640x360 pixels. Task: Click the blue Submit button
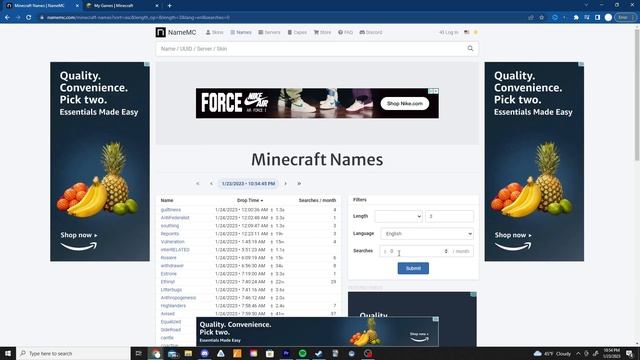pos(413,268)
